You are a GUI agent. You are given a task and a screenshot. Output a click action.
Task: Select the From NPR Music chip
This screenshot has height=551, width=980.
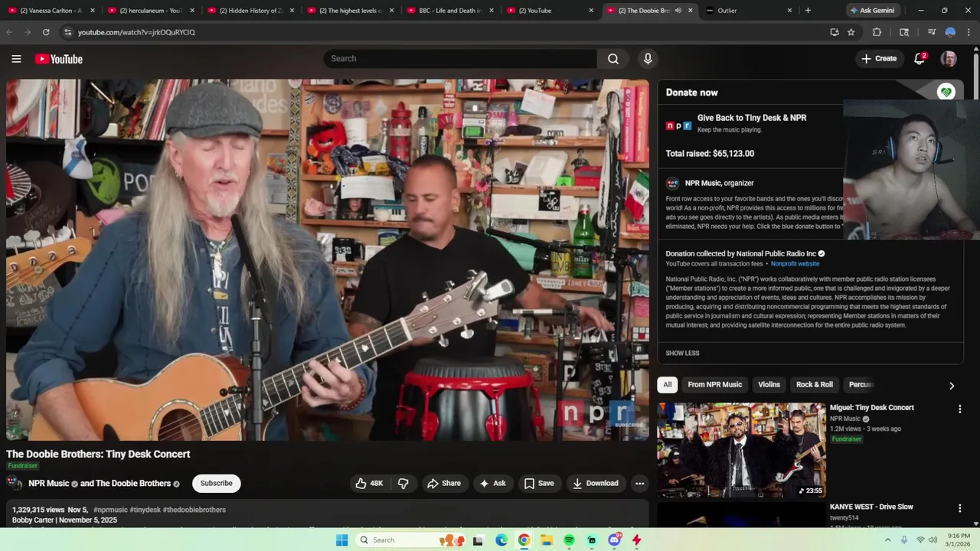(x=714, y=384)
